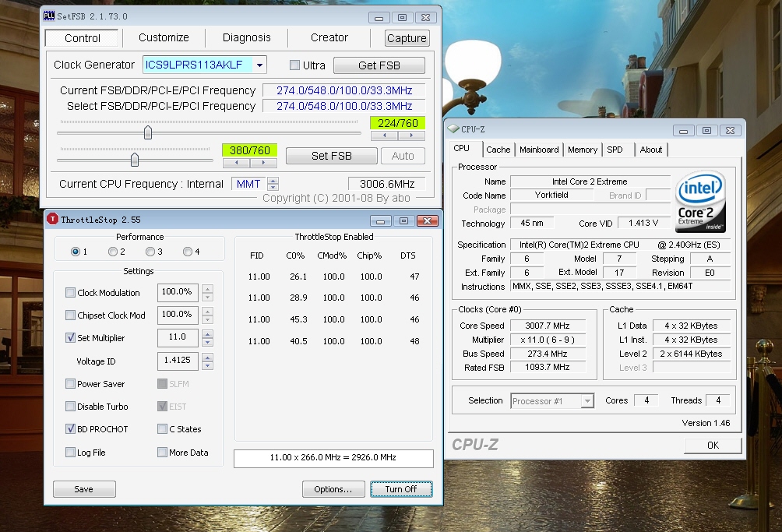
Task: Select Performance profile 3 radio button
Action: [150, 252]
